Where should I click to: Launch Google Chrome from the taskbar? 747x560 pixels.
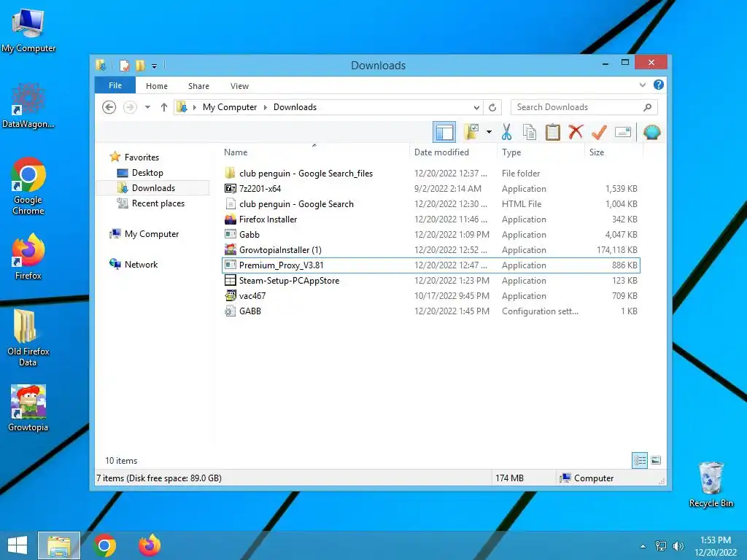pyautogui.click(x=105, y=545)
